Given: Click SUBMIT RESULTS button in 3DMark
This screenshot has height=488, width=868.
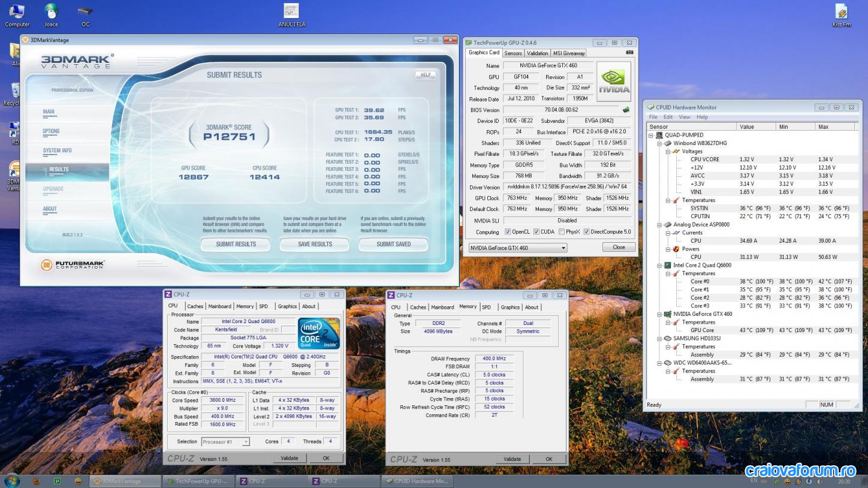Looking at the screenshot, I should tap(236, 244).
